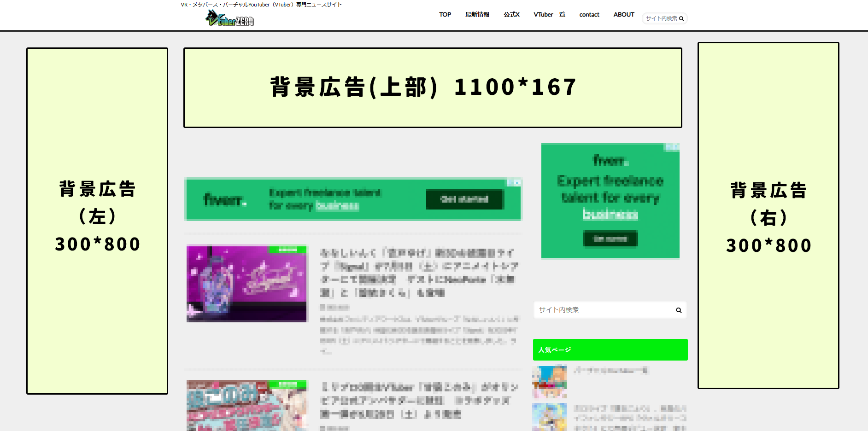Click the Get started button in fiverr banner
This screenshot has height=431, width=868.
[464, 199]
